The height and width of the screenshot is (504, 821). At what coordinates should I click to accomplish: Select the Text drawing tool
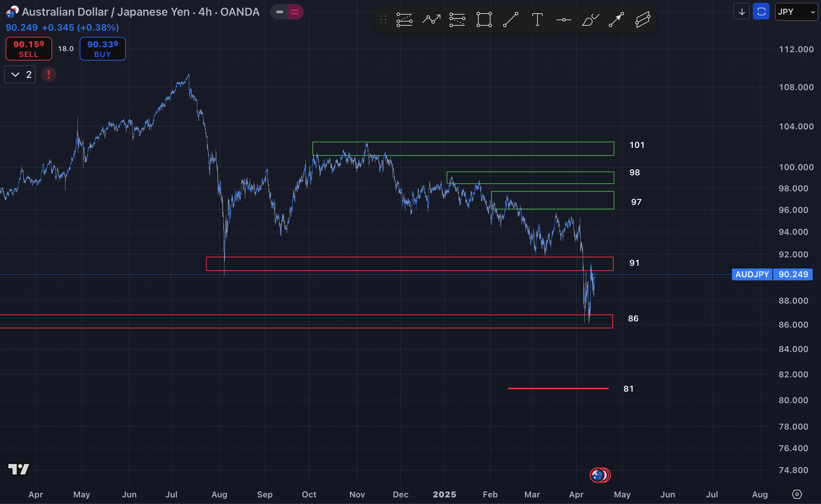coord(537,19)
